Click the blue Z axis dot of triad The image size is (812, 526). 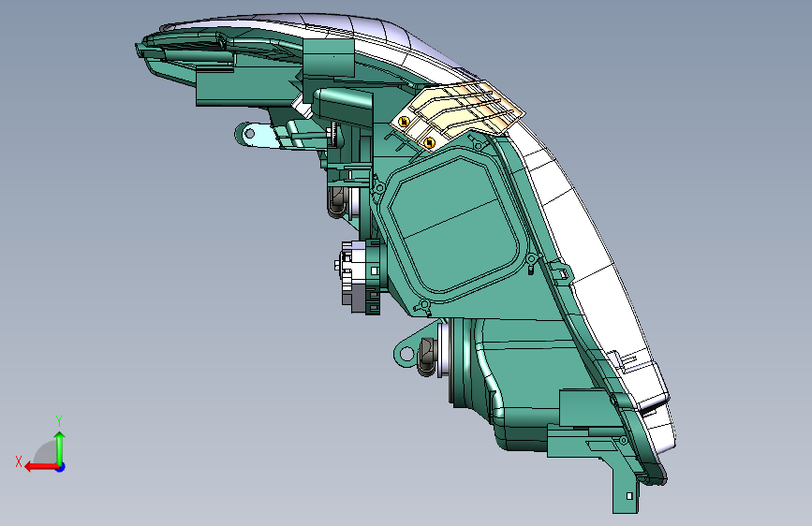coord(61,467)
